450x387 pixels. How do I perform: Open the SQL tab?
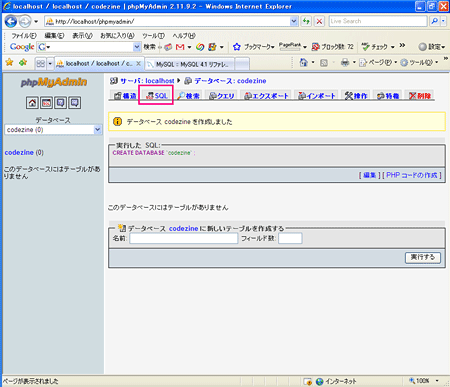coord(156,96)
